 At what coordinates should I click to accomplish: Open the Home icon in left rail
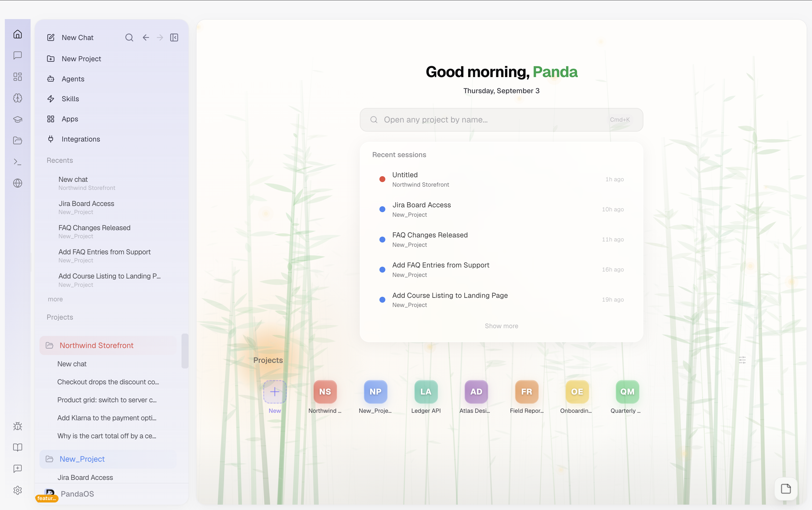pos(17,34)
